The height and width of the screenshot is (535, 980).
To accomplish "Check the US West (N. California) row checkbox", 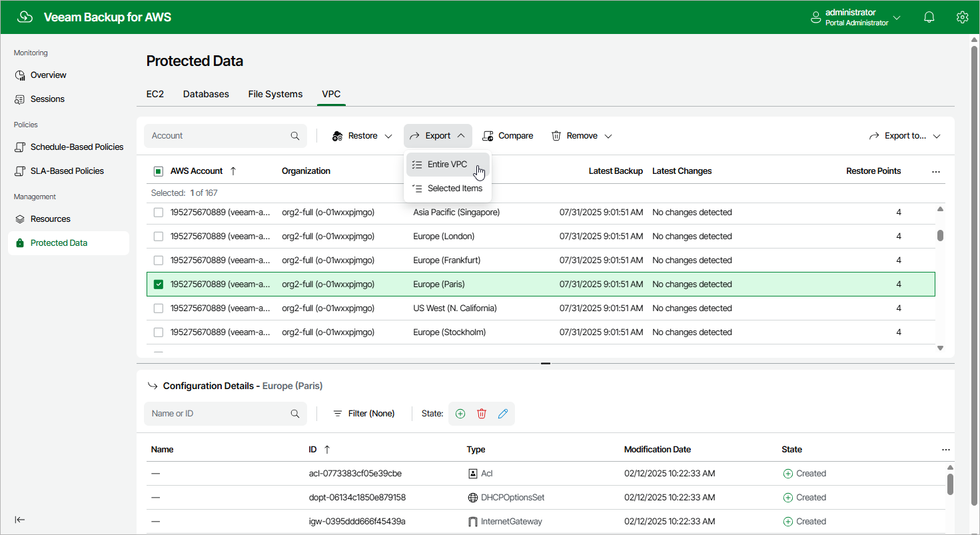I will [x=159, y=308].
